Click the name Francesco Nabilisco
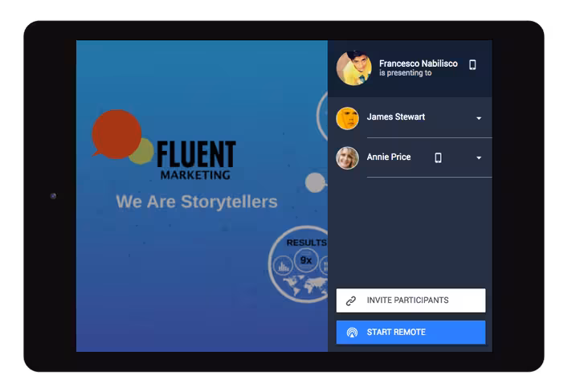Viewport: 572px width, 392px height. [x=418, y=63]
